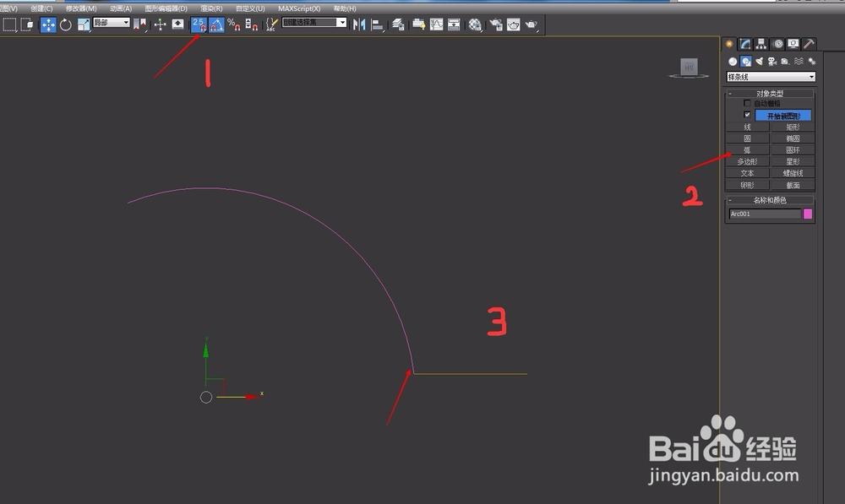The height and width of the screenshot is (504, 845).
Task: Open the magenta object color swatch
Action: (x=808, y=214)
